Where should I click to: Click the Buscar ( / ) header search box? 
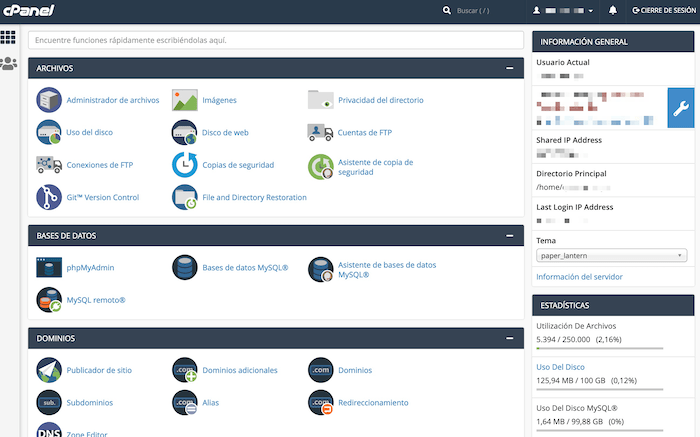473,10
